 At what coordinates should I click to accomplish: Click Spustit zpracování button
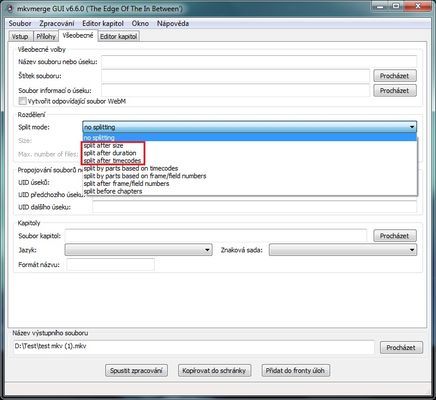pyautogui.click(x=136, y=370)
